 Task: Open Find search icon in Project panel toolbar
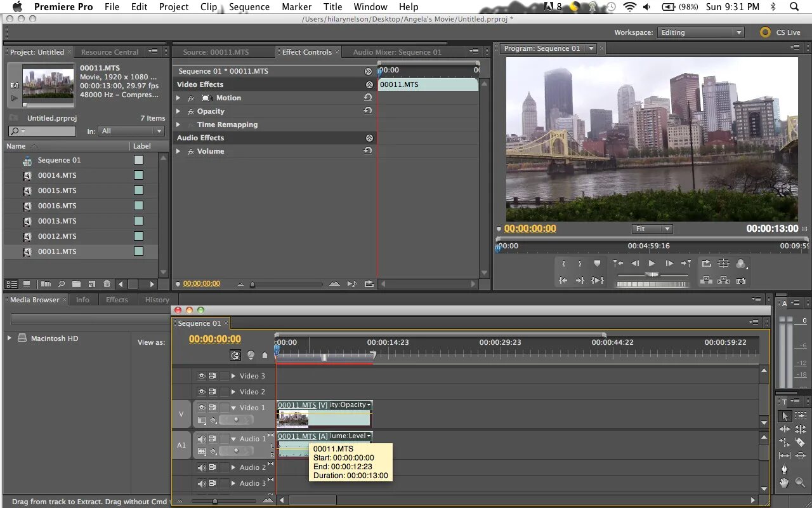61,284
